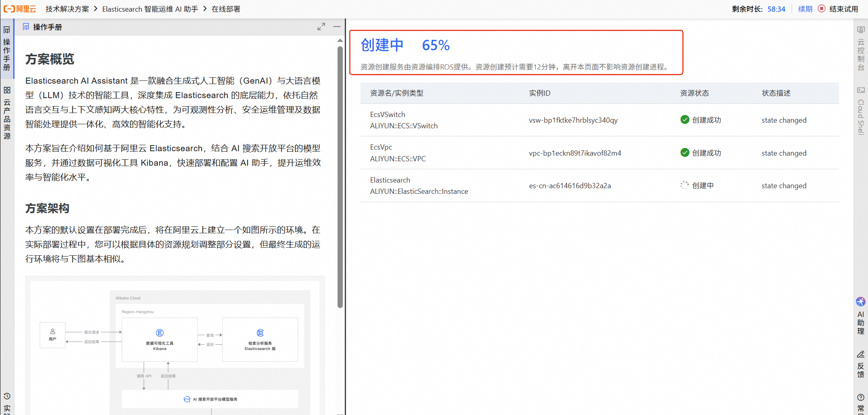
Task: Click the 方案架构 heading
Action: pyautogui.click(x=47, y=208)
